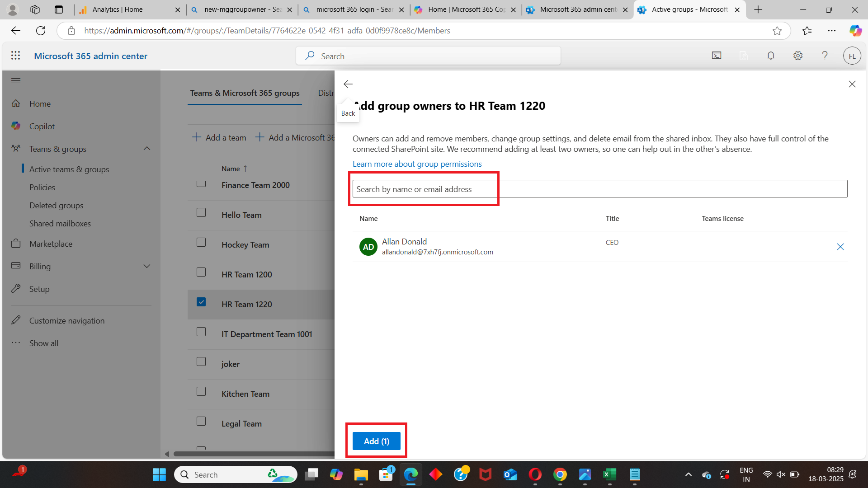Tick the joker group checkbox

(201, 361)
